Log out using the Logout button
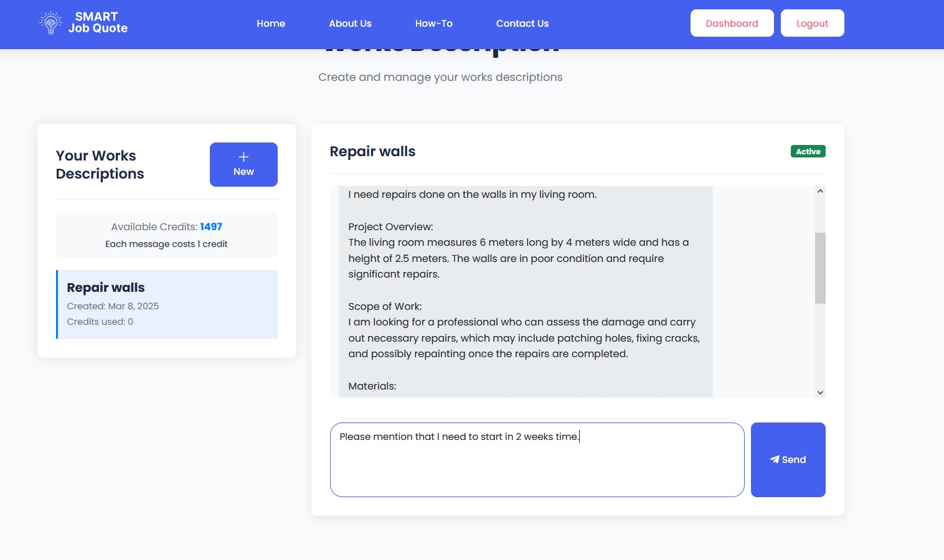 pyautogui.click(x=812, y=23)
